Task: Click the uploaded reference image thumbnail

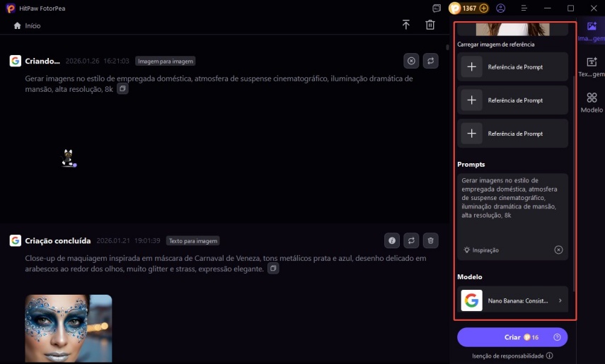Action: tap(512, 29)
